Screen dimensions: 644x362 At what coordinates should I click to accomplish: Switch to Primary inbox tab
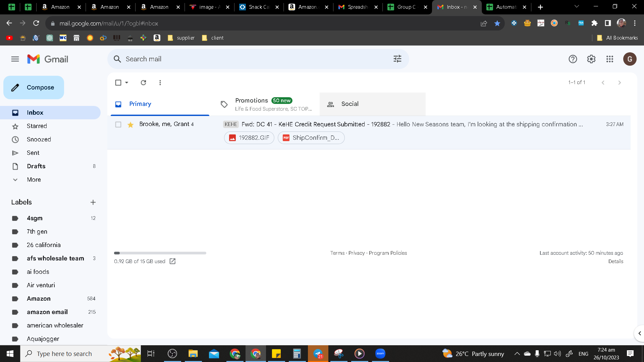(x=160, y=104)
